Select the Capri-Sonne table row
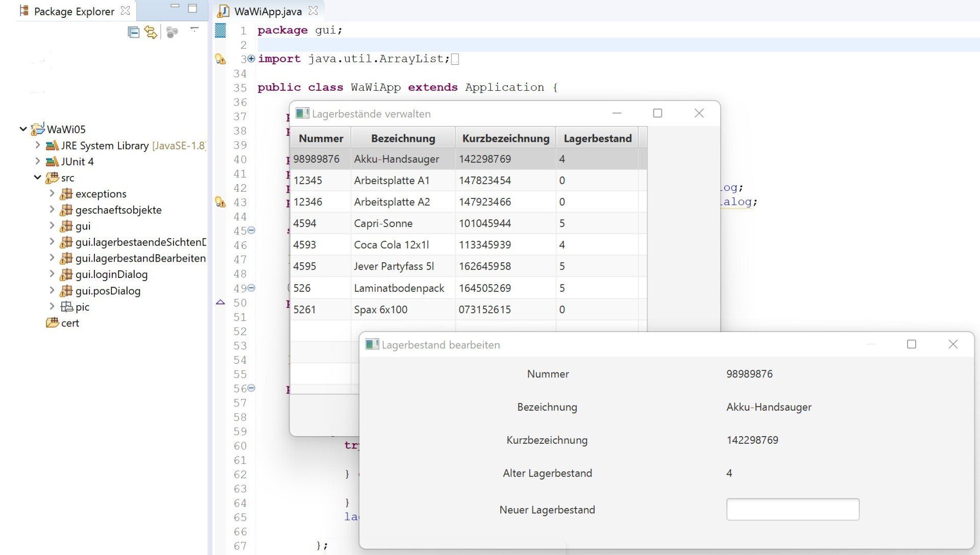980x555 pixels. click(x=383, y=223)
